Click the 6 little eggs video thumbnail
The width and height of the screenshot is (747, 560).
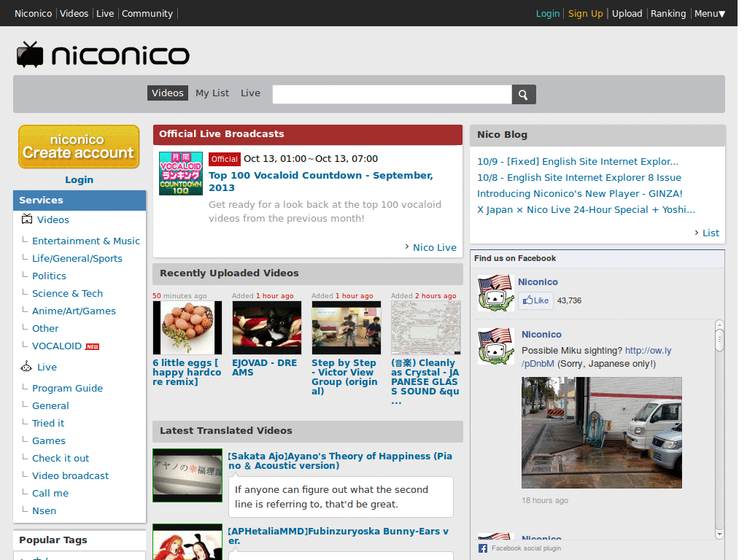click(187, 327)
